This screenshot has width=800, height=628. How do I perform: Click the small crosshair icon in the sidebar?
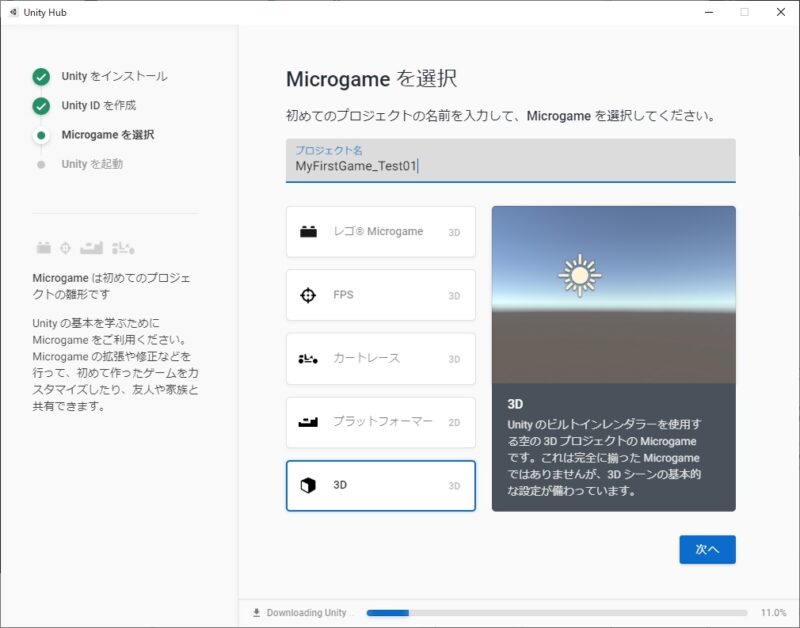point(65,248)
